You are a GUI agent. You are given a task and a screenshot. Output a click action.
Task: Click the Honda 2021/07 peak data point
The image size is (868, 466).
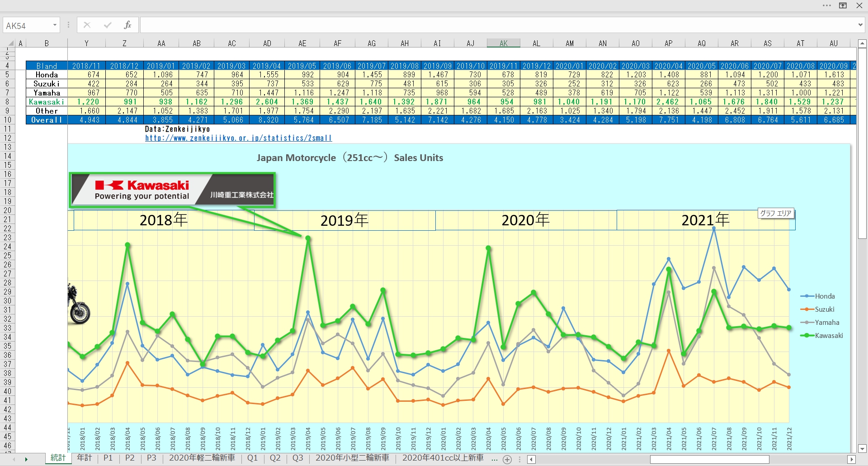tap(714, 228)
